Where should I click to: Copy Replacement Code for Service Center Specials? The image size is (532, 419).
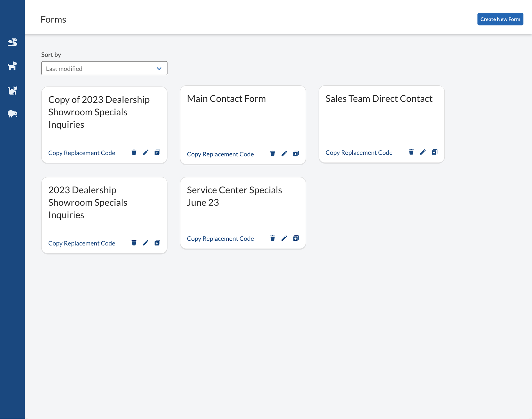220,239
